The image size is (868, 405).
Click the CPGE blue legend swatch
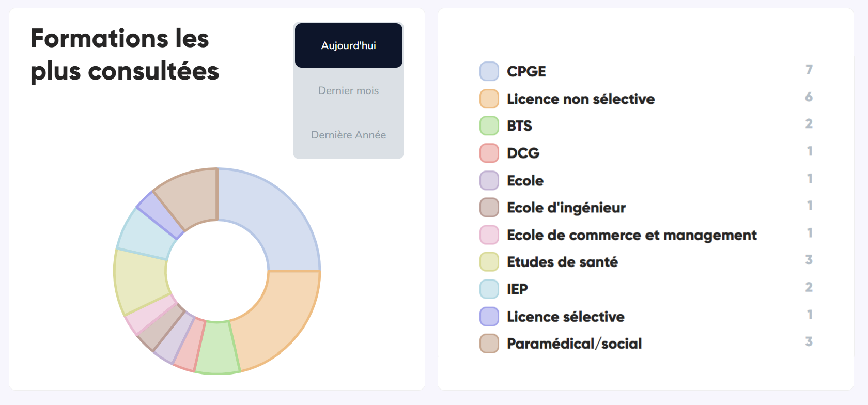(x=489, y=71)
